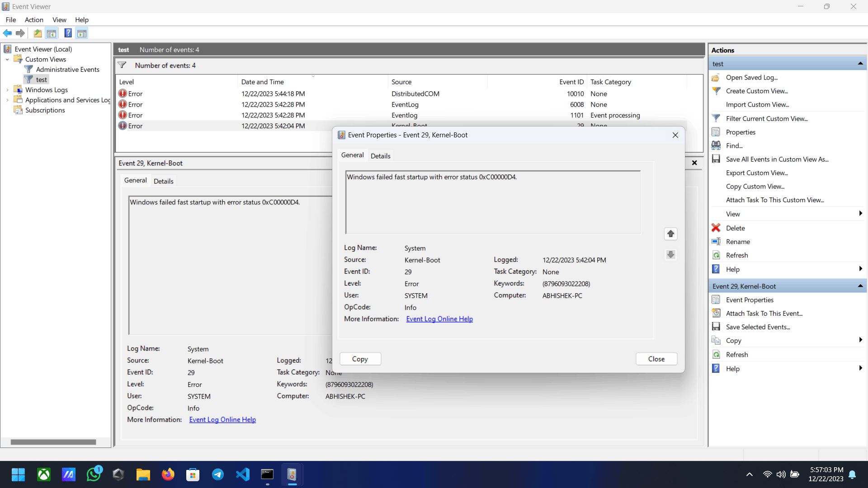The width and height of the screenshot is (868, 488).
Task: Collapse Event 29, Kernel-Boot actions section
Action: (x=860, y=286)
